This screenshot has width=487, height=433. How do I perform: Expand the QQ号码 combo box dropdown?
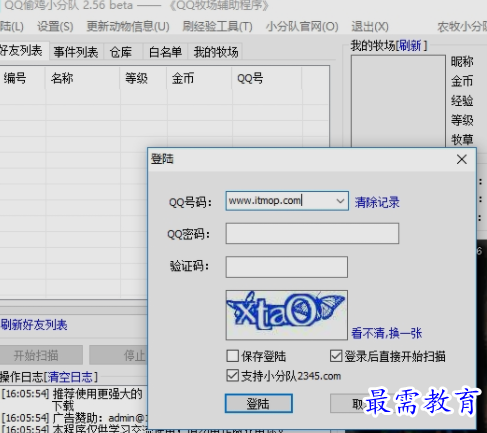[x=340, y=201]
